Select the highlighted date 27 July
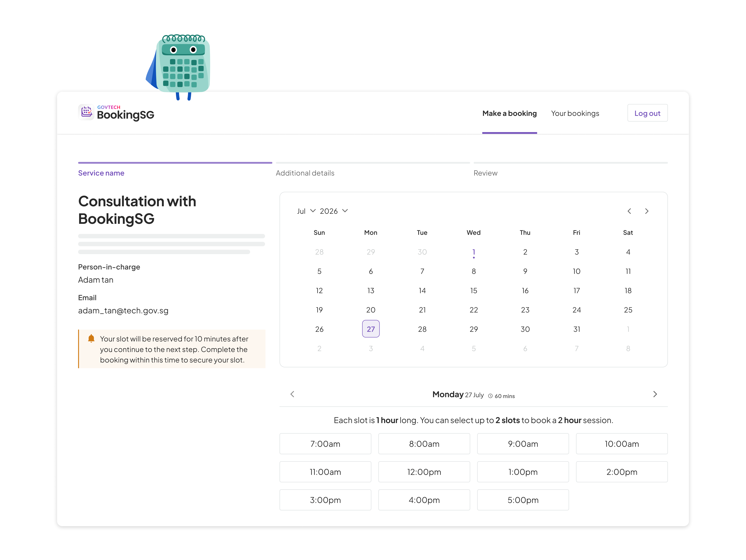The height and width of the screenshot is (560, 746). [371, 329]
